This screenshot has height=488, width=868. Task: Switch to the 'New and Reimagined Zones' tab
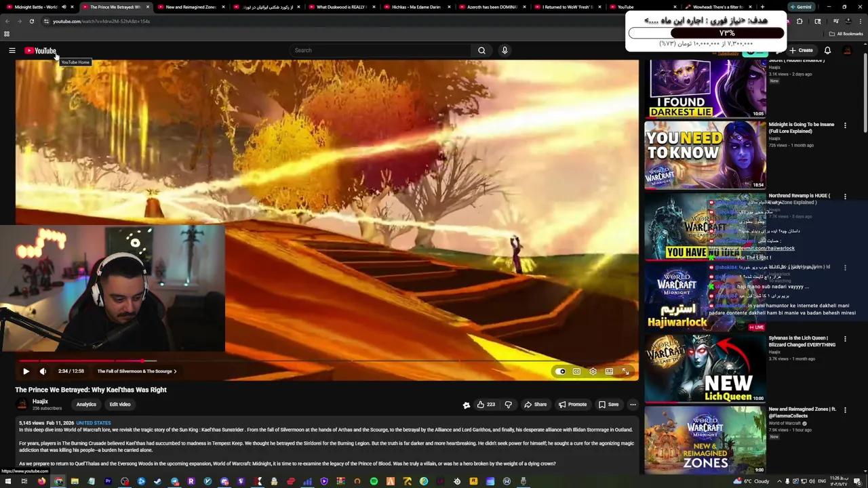(x=192, y=7)
